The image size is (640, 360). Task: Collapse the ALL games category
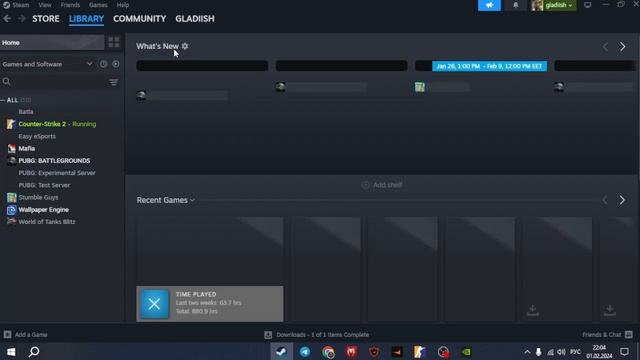coord(3,100)
